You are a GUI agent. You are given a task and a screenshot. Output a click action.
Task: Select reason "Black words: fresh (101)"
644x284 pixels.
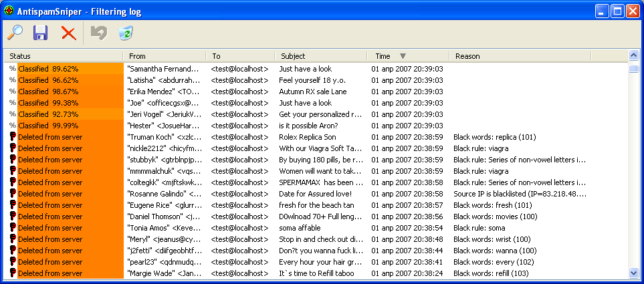click(x=492, y=204)
